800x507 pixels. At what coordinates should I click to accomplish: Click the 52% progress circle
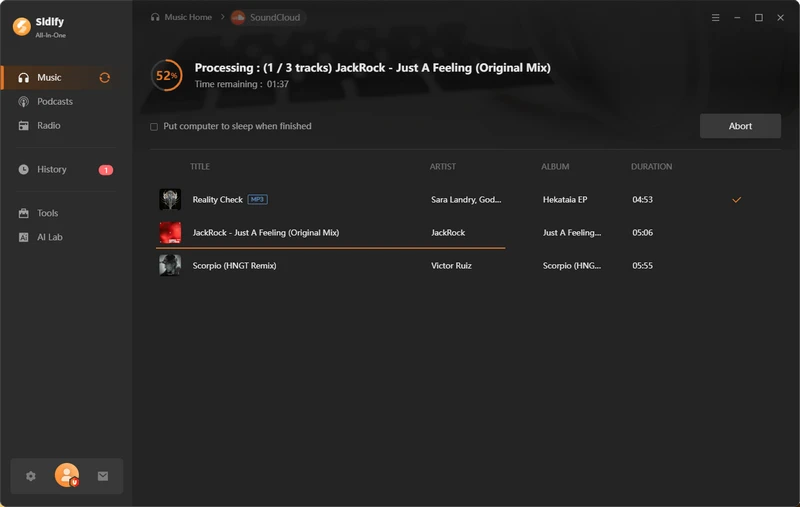[167, 75]
